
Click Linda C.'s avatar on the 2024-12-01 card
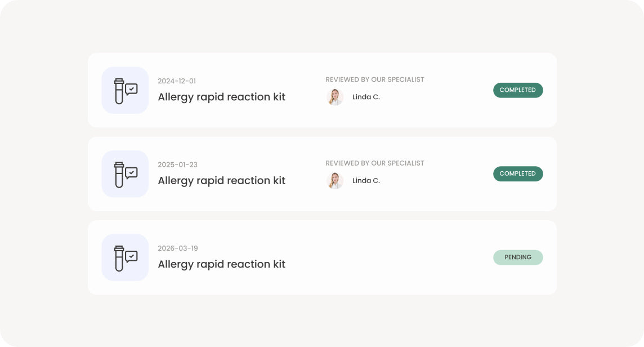(335, 97)
